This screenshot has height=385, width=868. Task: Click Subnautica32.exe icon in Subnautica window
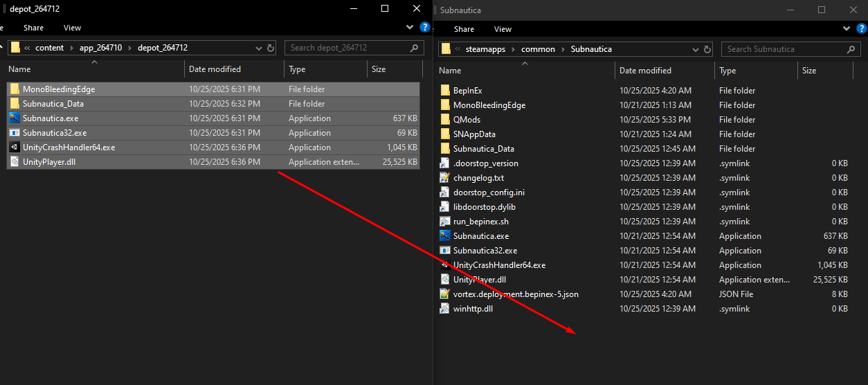(445, 251)
